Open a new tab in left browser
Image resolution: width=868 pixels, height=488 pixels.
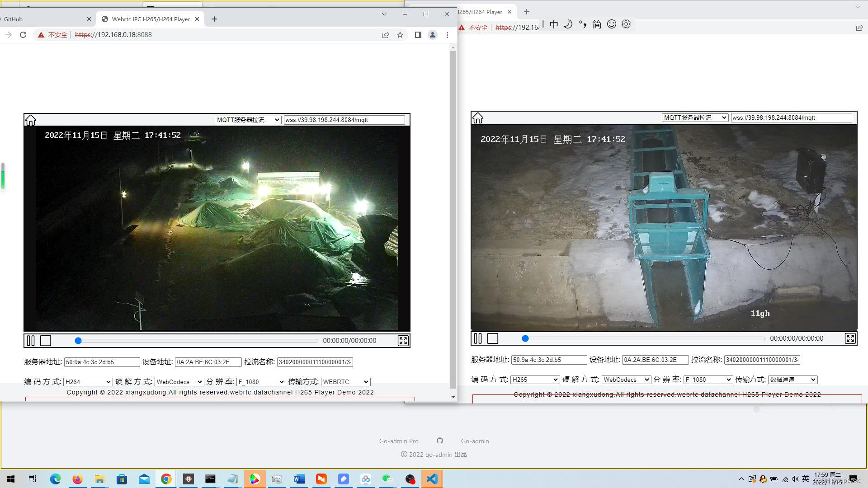[x=214, y=19]
